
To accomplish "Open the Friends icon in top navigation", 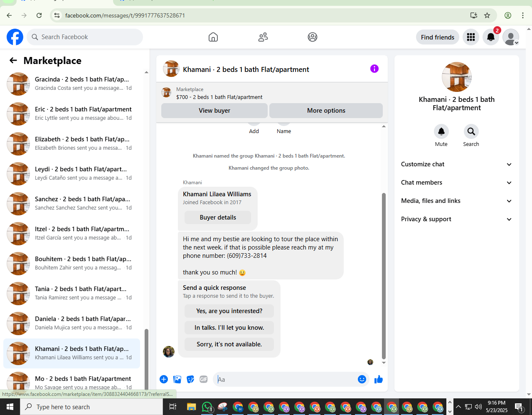I will (263, 37).
